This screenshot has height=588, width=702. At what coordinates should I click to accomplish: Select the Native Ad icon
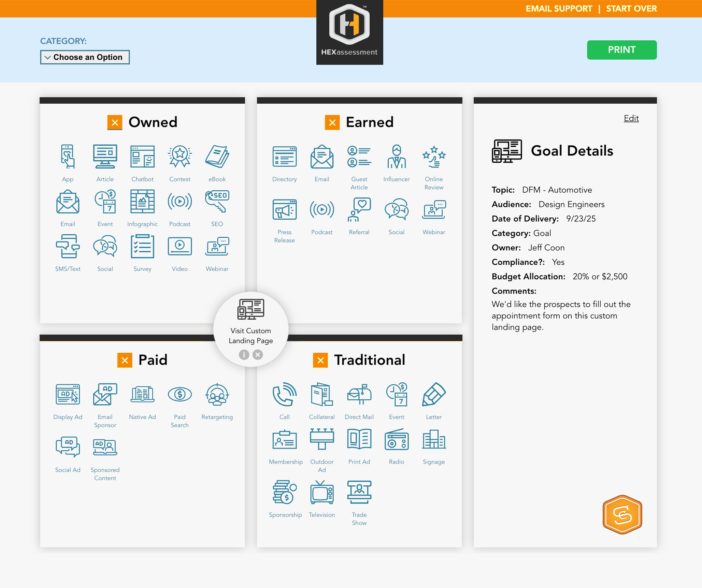[x=142, y=394]
